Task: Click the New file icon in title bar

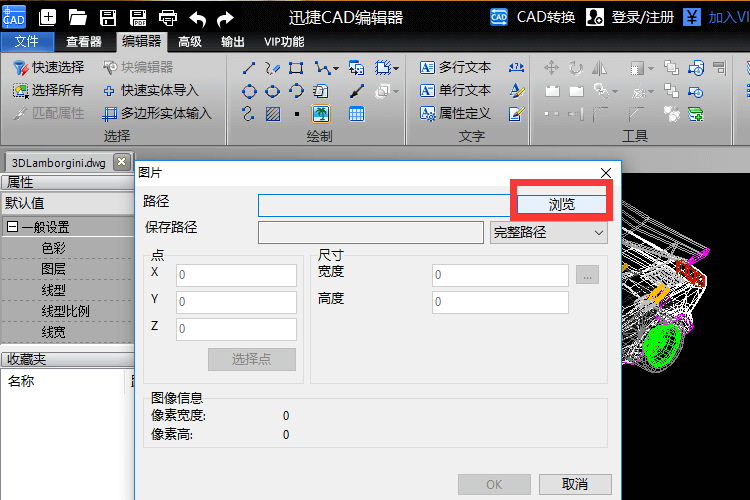Action: 47,18
